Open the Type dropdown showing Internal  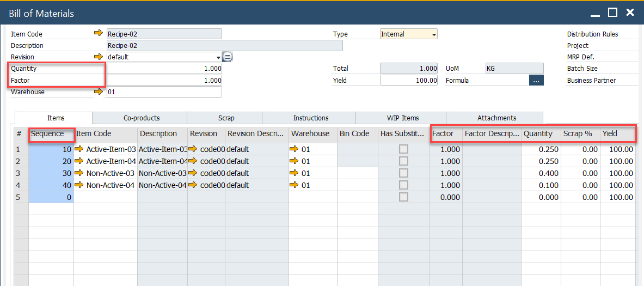click(x=434, y=34)
